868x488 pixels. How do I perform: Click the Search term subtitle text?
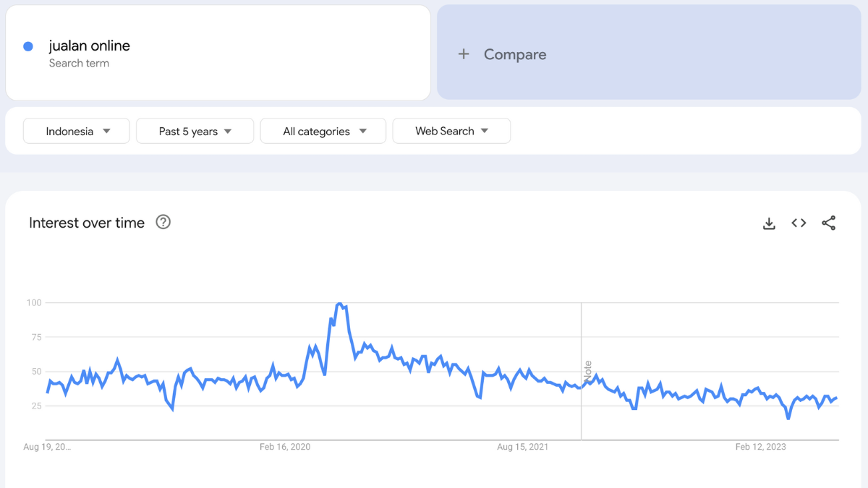(x=79, y=64)
